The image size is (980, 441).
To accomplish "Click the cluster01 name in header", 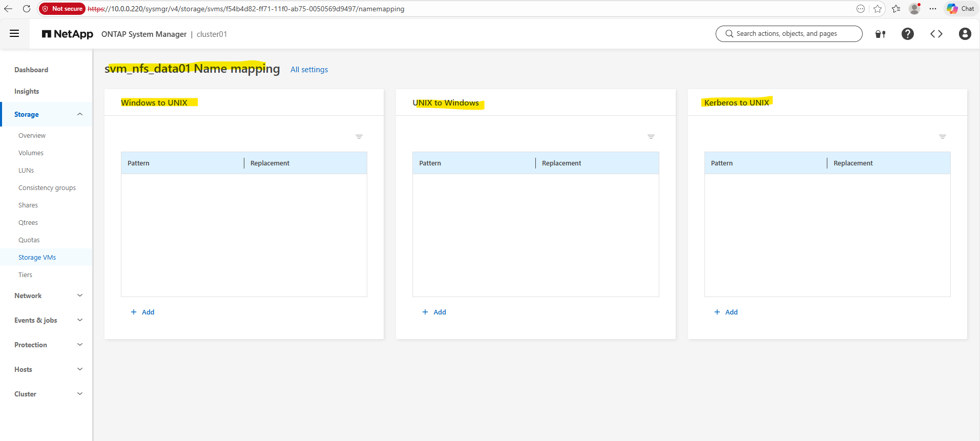I will click(212, 34).
